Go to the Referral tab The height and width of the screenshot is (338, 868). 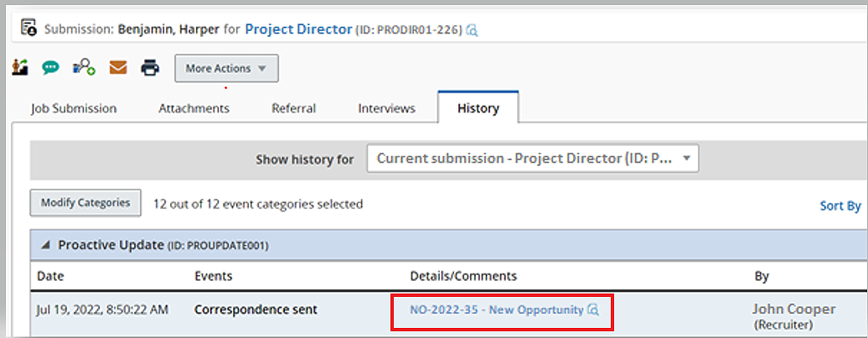click(x=293, y=108)
